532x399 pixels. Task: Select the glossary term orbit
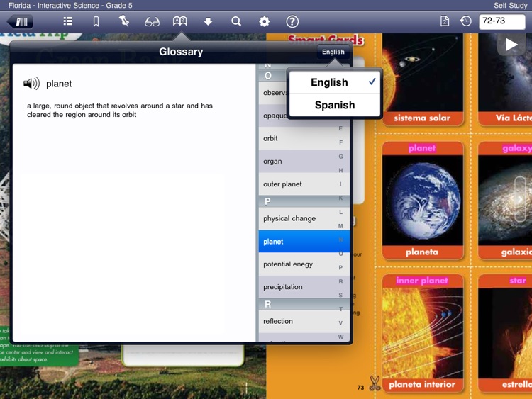[304, 138]
